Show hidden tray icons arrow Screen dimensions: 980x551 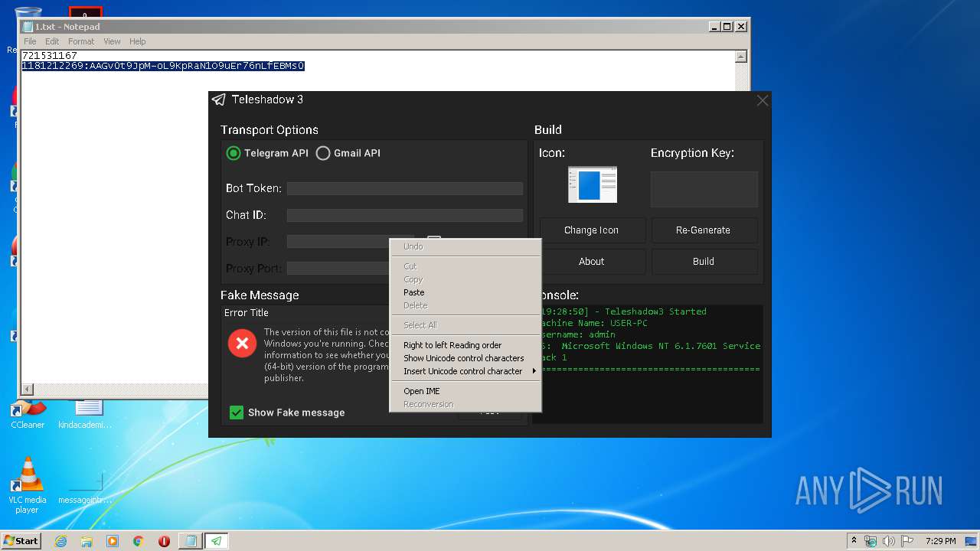coord(853,540)
